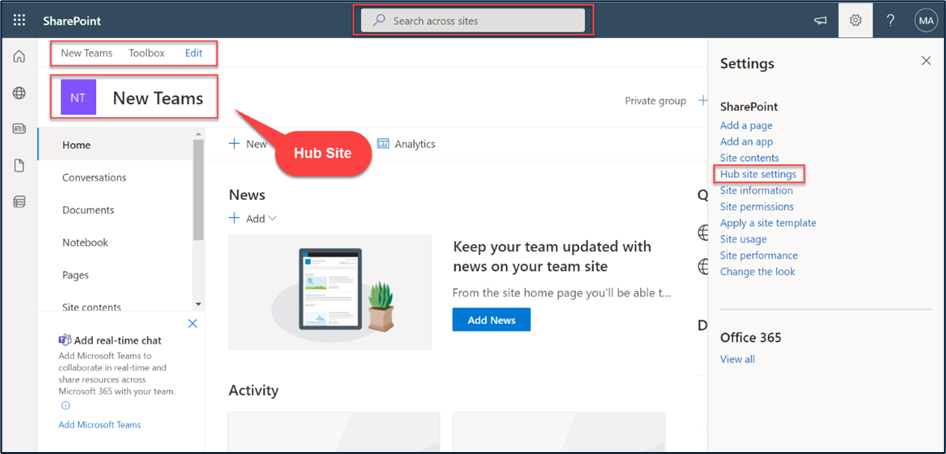946x454 pixels.
Task: Click the news headline text
Action: [552, 256]
